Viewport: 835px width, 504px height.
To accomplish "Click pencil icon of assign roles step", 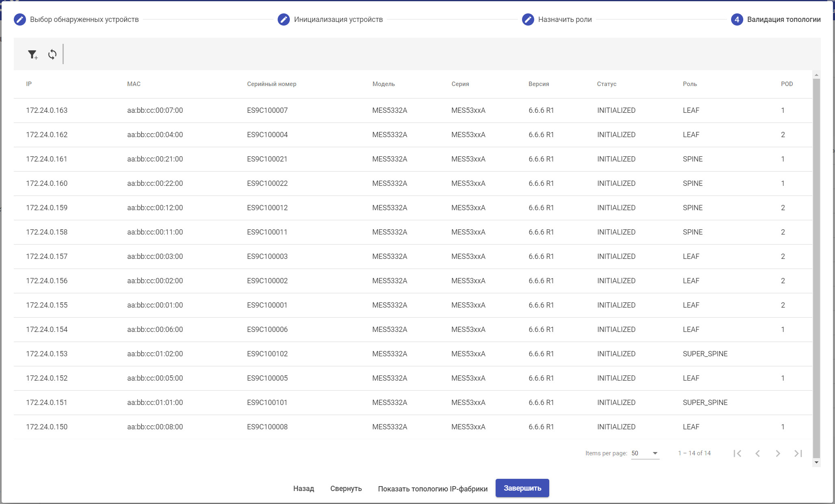I will (528, 19).
